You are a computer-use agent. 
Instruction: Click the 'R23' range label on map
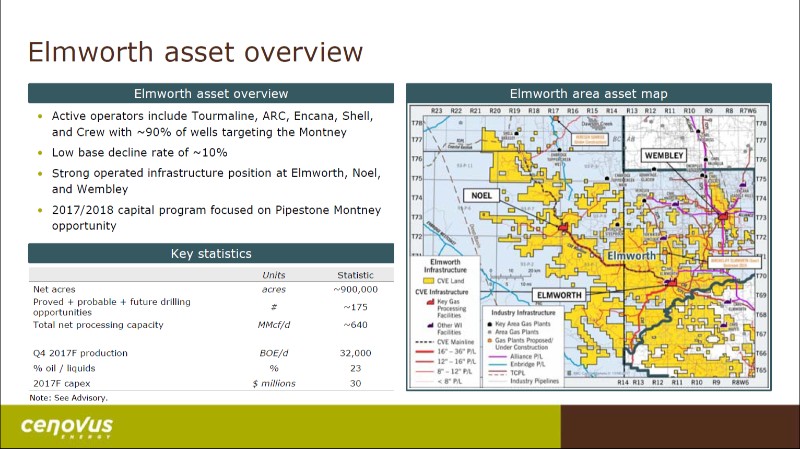(x=436, y=111)
